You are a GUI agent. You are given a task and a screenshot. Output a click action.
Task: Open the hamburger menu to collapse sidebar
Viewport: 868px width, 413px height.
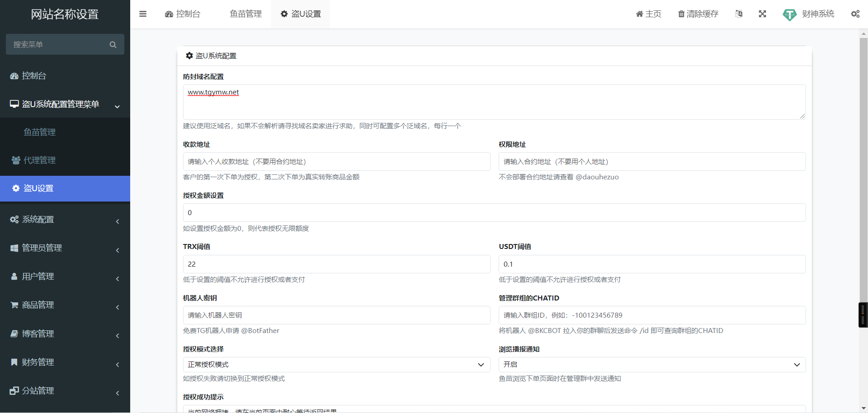tap(143, 14)
